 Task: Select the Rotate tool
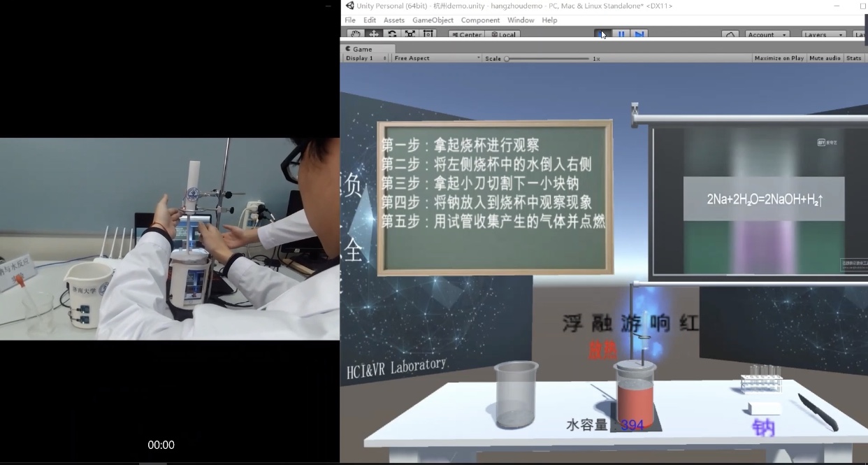coord(392,34)
